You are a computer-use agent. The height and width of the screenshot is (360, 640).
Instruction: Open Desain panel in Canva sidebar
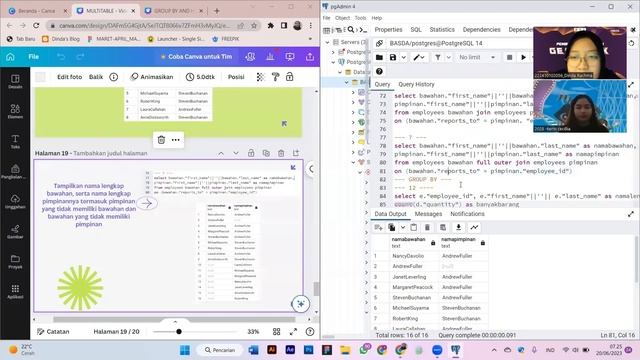(x=15, y=81)
